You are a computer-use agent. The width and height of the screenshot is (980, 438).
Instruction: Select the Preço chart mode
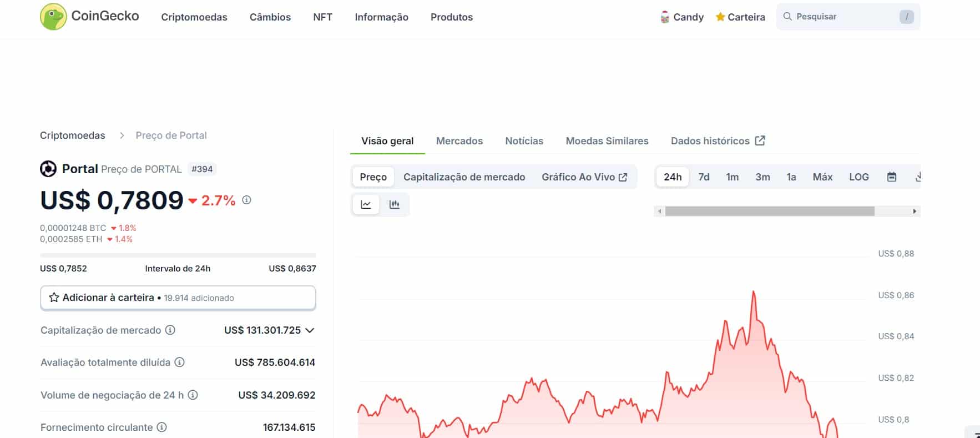[373, 177]
